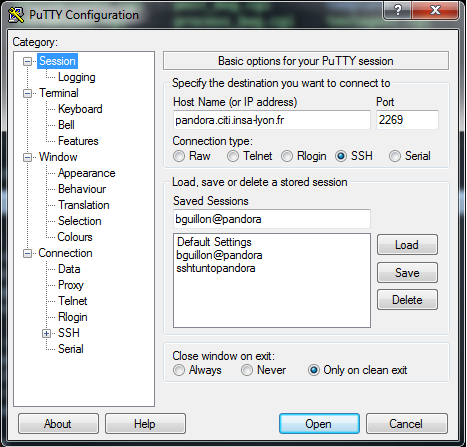The height and width of the screenshot is (447, 467).
Task: Open the Colours settings panel
Action: tap(75, 237)
